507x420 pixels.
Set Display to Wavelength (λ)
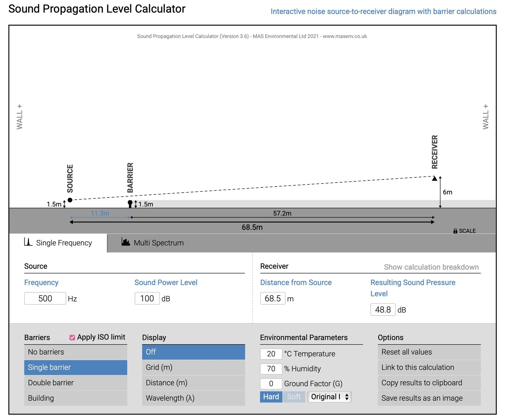194,398
